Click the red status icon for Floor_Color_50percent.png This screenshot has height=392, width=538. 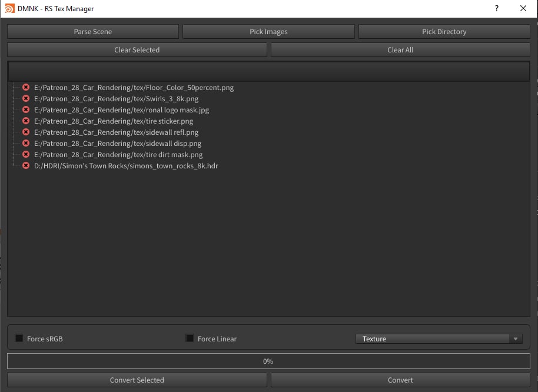pos(26,87)
